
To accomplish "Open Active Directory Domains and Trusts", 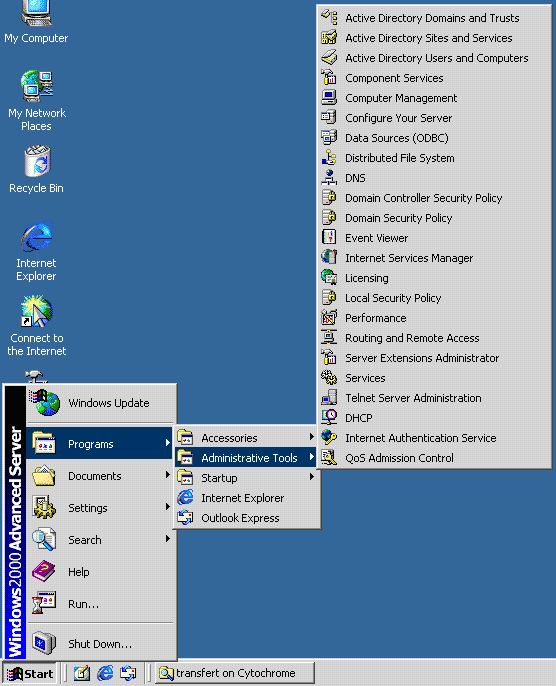I will point(434,18).
